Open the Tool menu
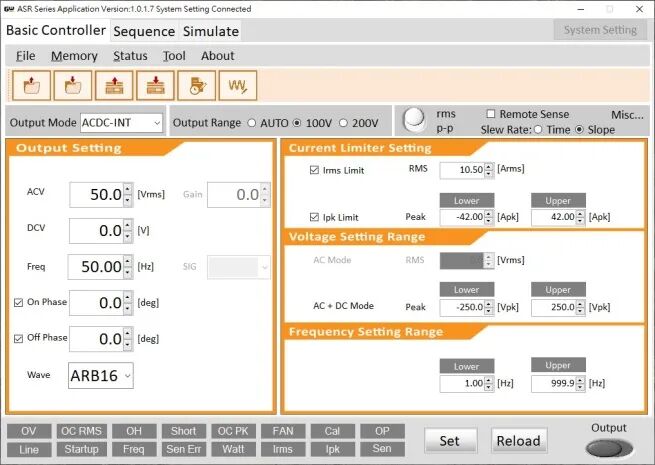This screenshot has height=465, width=655. click(174, 56)
